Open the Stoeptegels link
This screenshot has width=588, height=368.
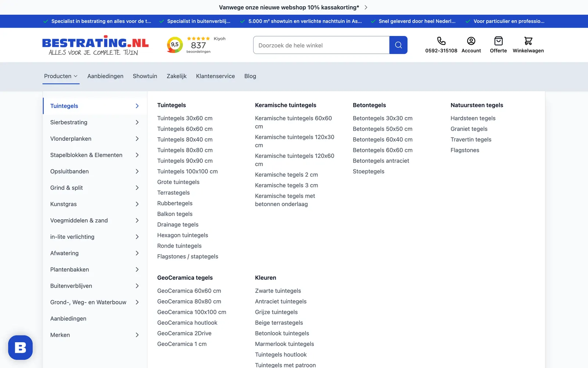(369, 171)
